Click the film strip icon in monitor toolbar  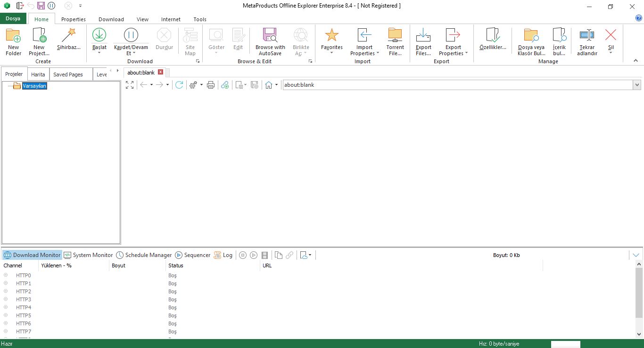coord(264,255)
